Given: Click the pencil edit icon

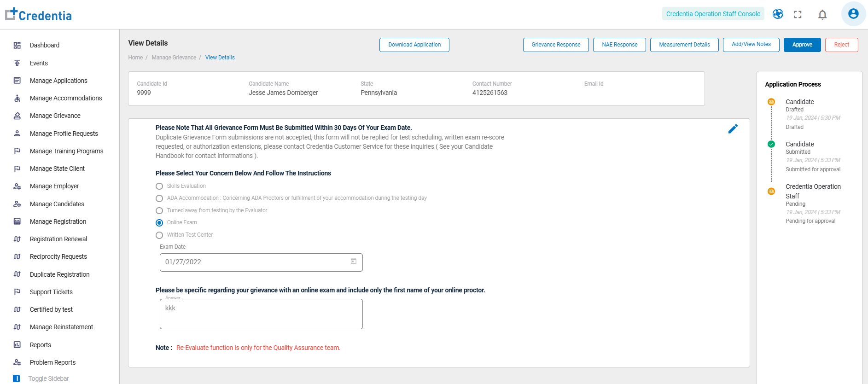Looking at the screenshot, I should 733,129.
